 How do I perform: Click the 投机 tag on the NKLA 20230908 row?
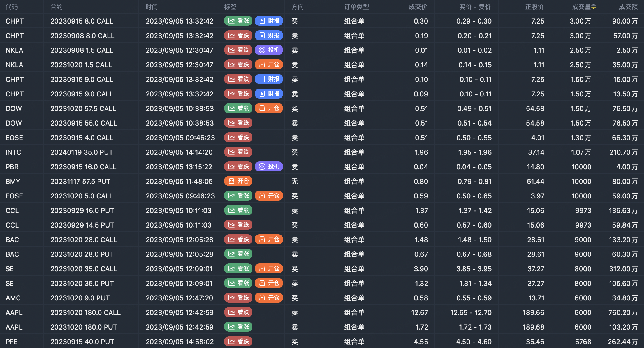269,50
